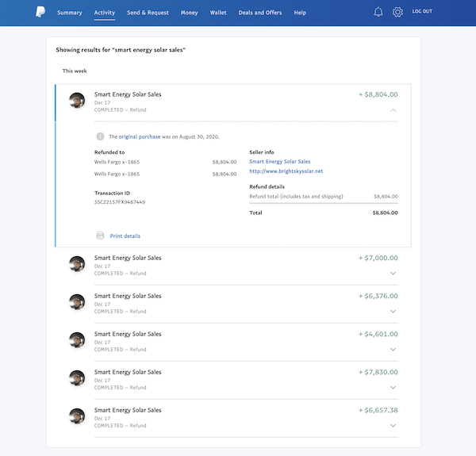Viewport: 476px width, 456px height.
Task: Expand the $6,657.38 refund row
Action: click(393, 426)
